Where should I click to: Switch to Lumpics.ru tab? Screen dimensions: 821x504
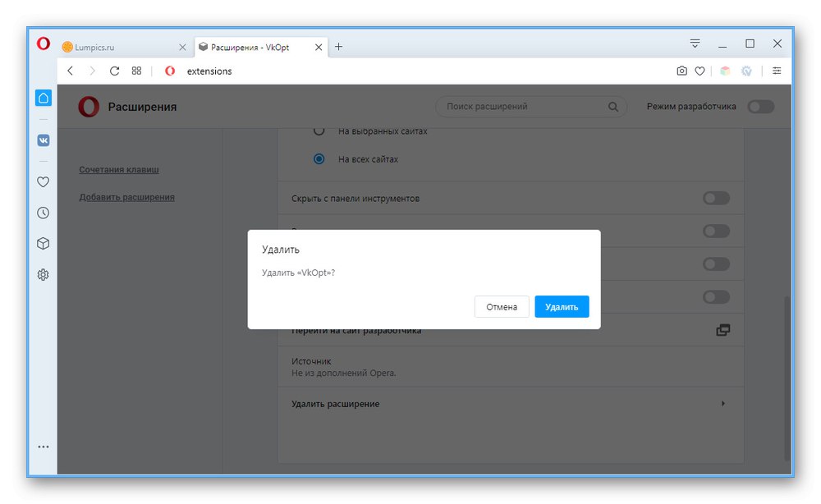coord(121,47)
